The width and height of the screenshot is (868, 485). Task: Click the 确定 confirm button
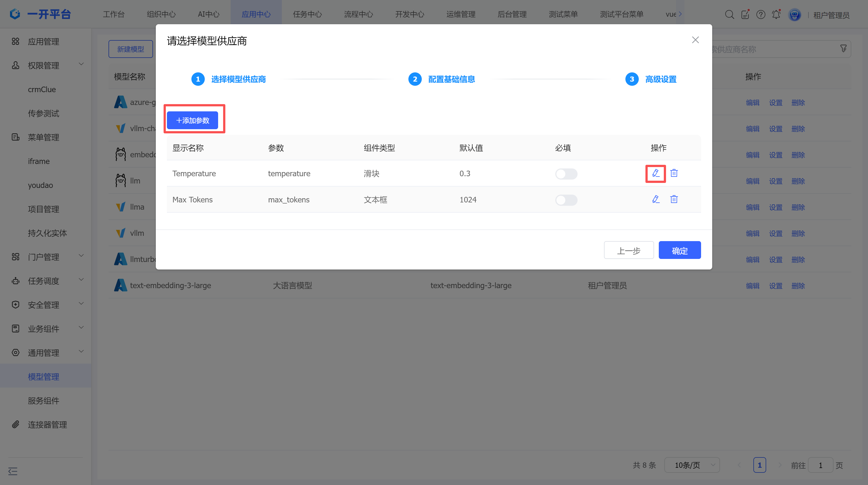[679, 250]
